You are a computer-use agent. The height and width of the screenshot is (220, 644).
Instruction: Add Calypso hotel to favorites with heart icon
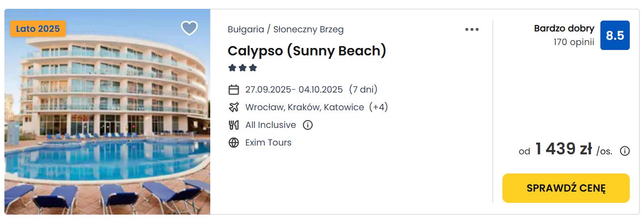189,28
